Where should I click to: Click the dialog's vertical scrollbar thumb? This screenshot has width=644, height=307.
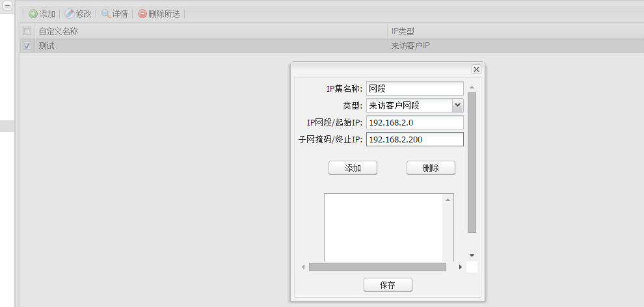[472, 163]
